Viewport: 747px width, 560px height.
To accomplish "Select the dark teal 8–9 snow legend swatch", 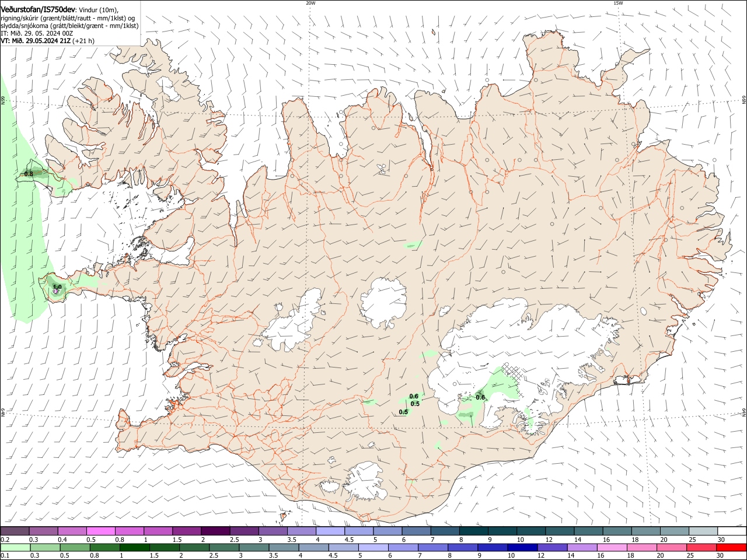I will tap(474, 531).
